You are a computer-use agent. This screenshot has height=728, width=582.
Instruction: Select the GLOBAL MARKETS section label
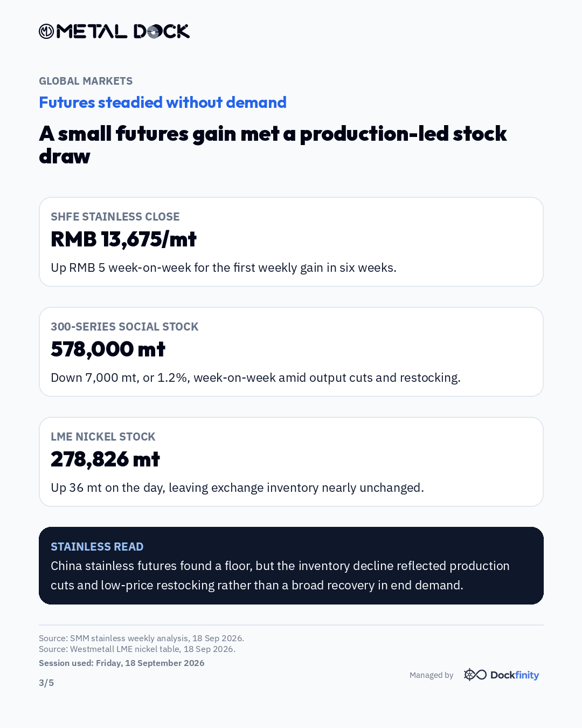(86, 81)
